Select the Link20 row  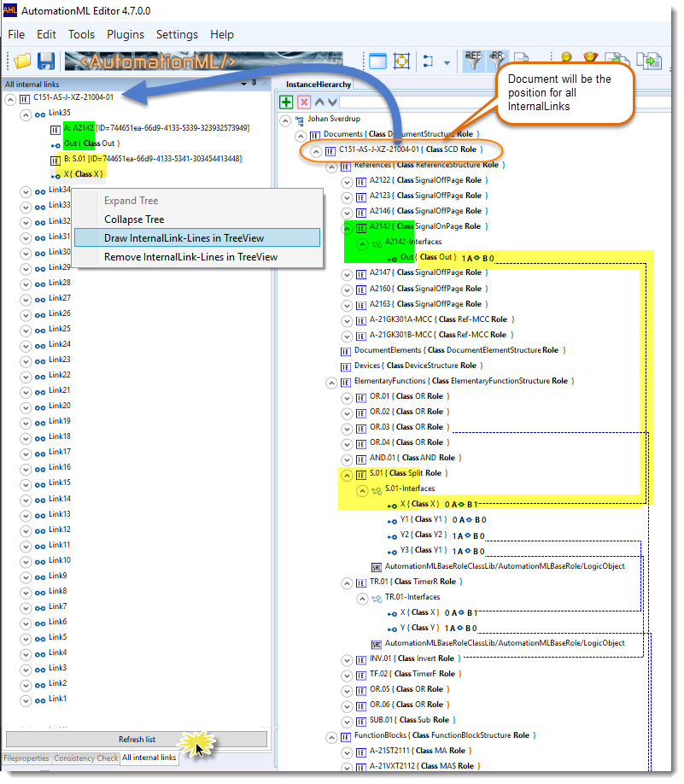click(x=60, y=406)
